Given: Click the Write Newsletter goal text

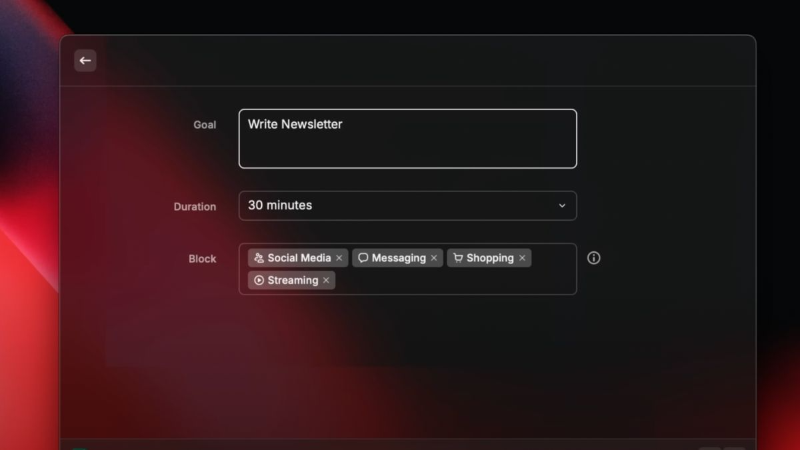Looking at the screenshot, I should click(295, 124).
